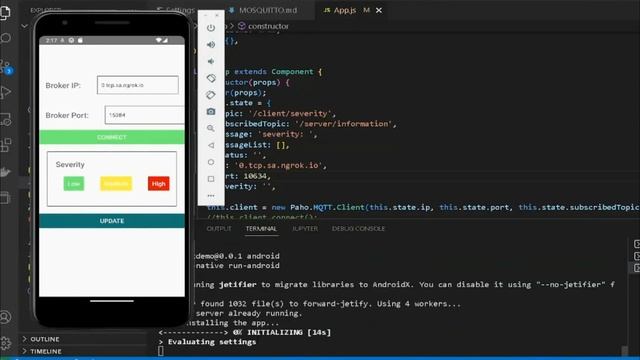Lower volume with emulator volume-down icon
This screenshot has height=360, width=640.
click(211, 61)
